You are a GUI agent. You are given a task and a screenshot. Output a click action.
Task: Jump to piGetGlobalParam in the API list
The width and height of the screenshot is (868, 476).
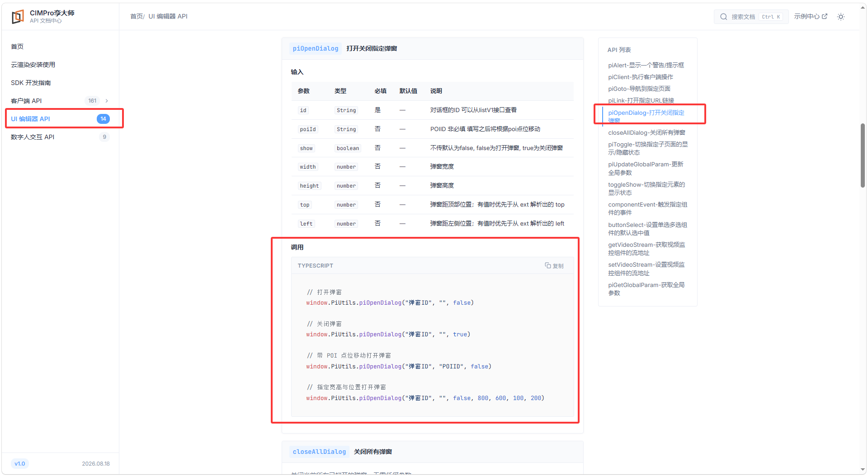click(x=646, y=289)
